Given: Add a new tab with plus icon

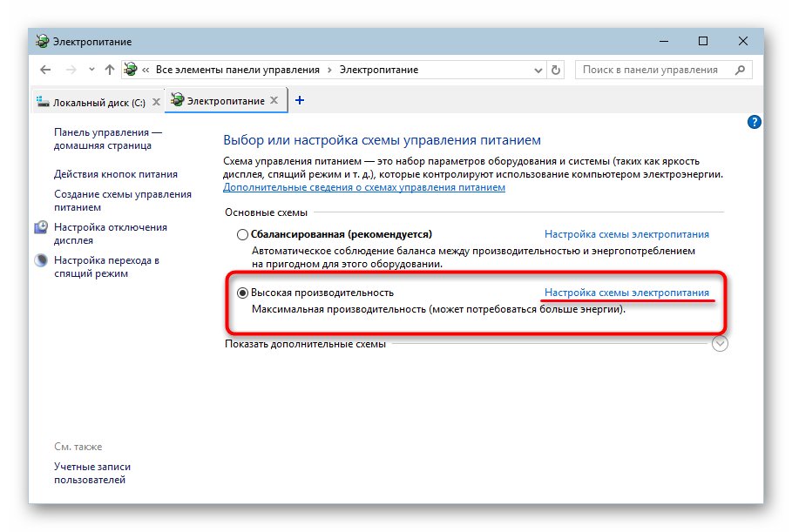Looking at the screenshot, I should (x=300, y=101).
